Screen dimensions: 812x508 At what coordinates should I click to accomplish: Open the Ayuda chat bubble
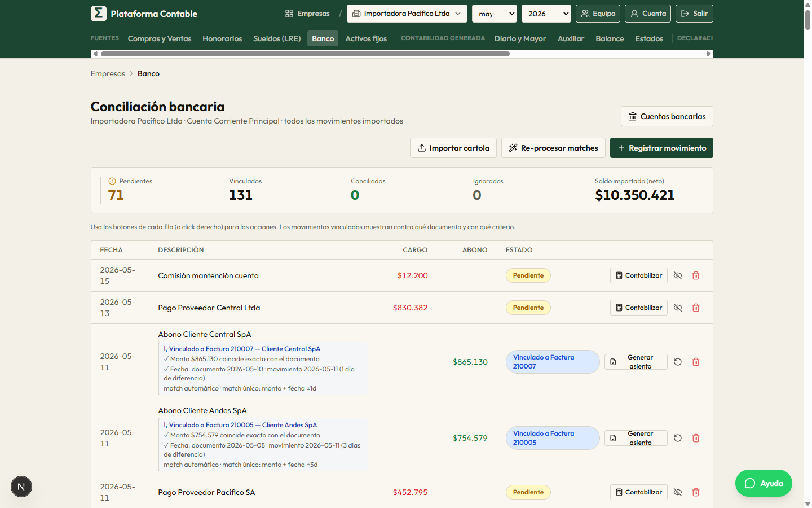pos(764,483)
